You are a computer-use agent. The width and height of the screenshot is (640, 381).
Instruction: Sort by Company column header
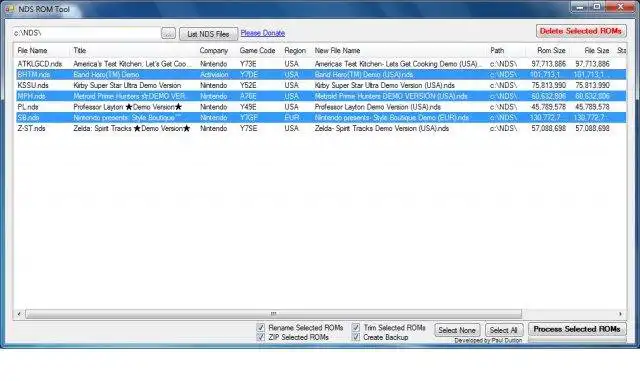point(213,51)
